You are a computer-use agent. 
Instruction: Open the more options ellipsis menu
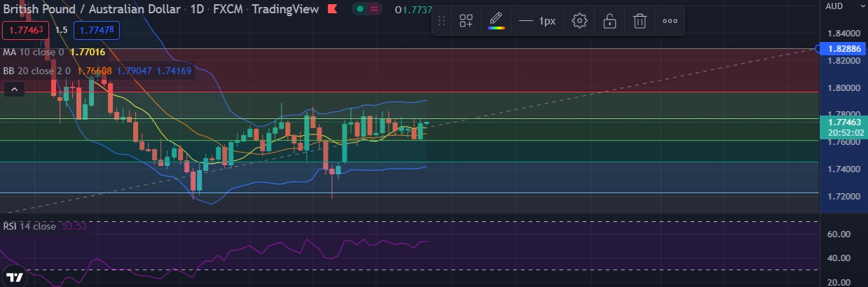pyautogui.click(x=670, y=21)
